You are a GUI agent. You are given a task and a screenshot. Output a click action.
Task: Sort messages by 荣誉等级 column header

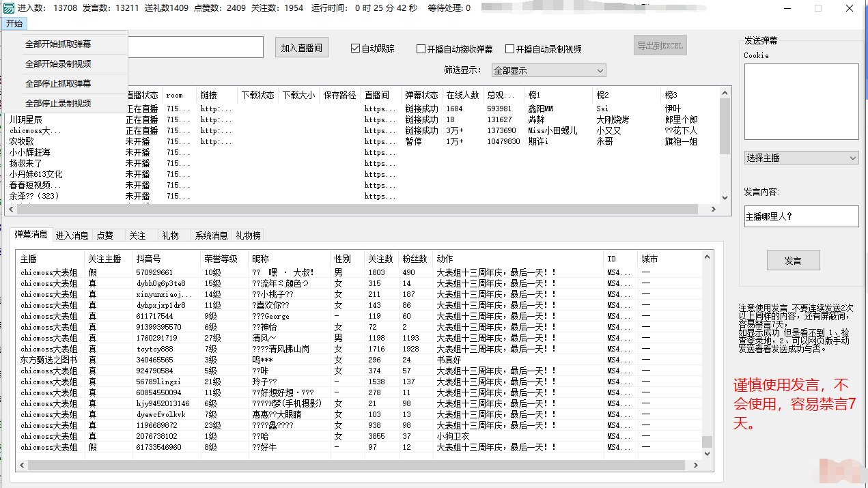(225, 259)
